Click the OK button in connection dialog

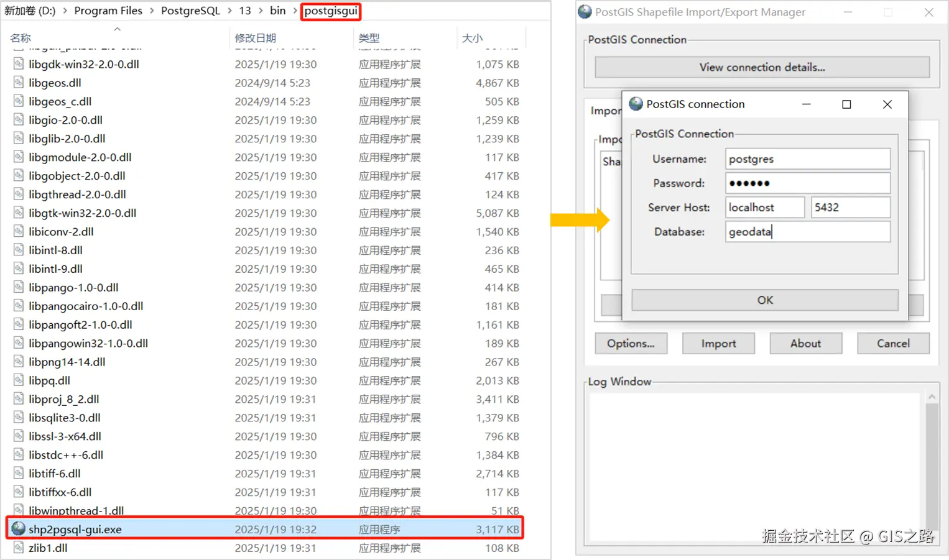pos(765,300)
